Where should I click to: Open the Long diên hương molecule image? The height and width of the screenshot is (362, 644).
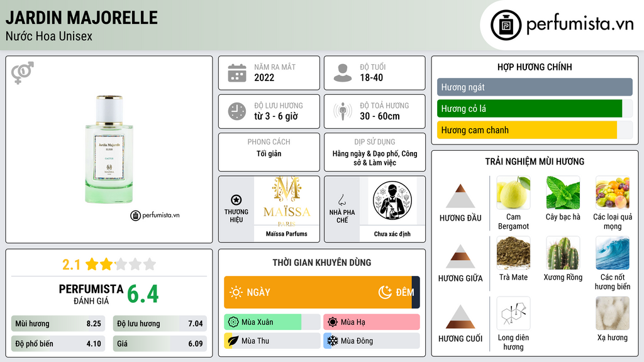click(513, 314)
